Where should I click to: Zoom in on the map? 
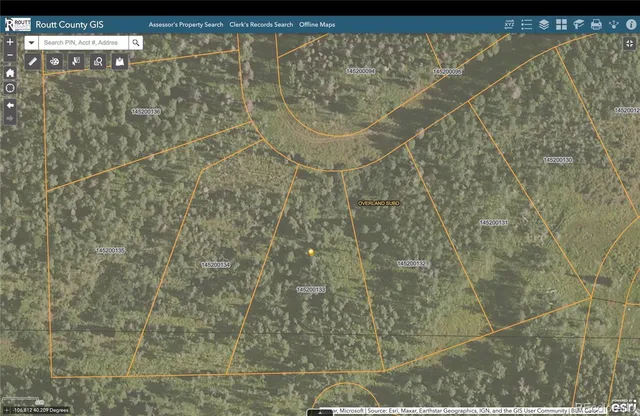(x=10, y=43)
